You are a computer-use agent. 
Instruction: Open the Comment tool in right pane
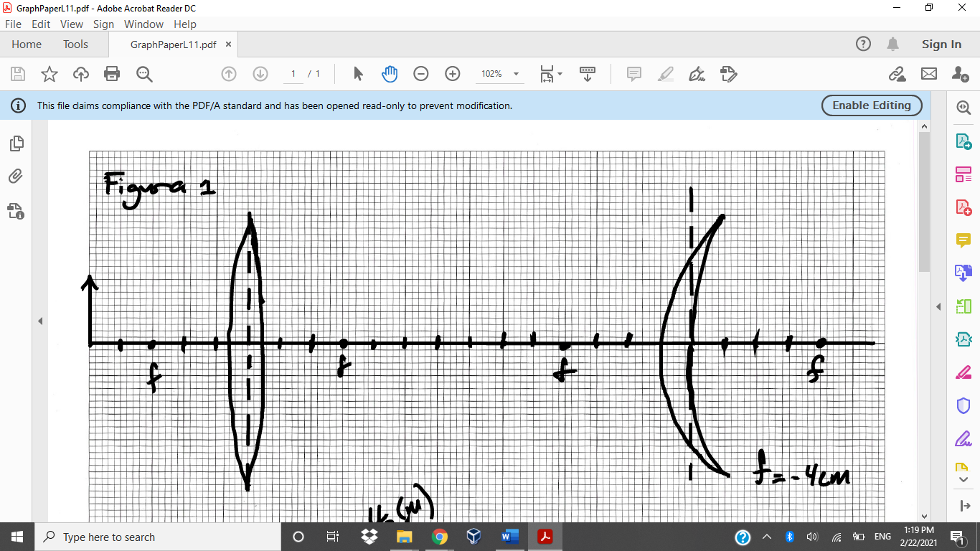963,240
